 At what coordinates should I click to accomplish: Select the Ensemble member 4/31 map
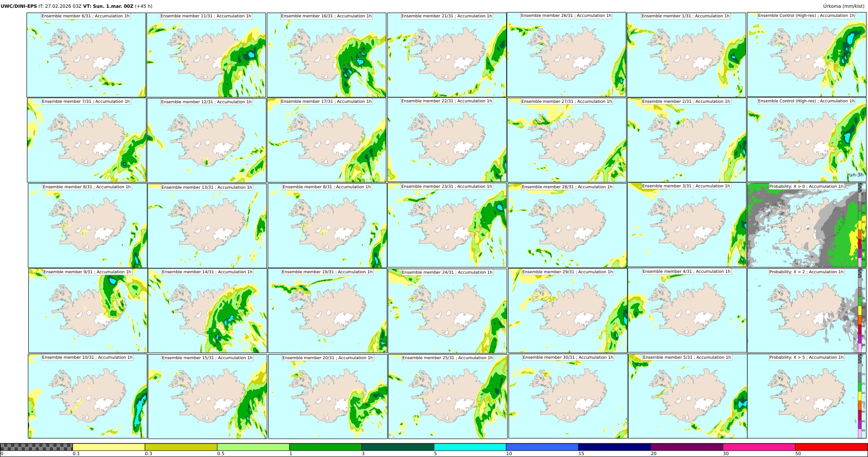[688, 310]
